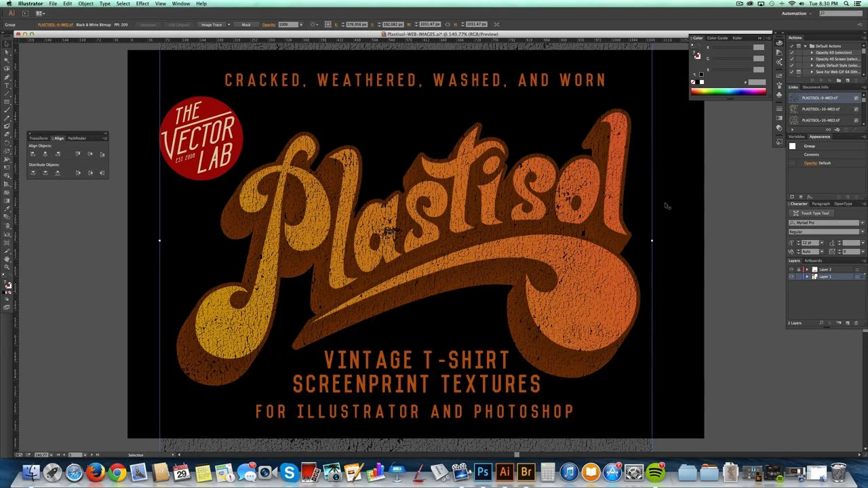Image resolution: width=868 pixels, height=488 pixels.
Task: Click Create New Set folder icon in Actions
Action: point(839,80)
